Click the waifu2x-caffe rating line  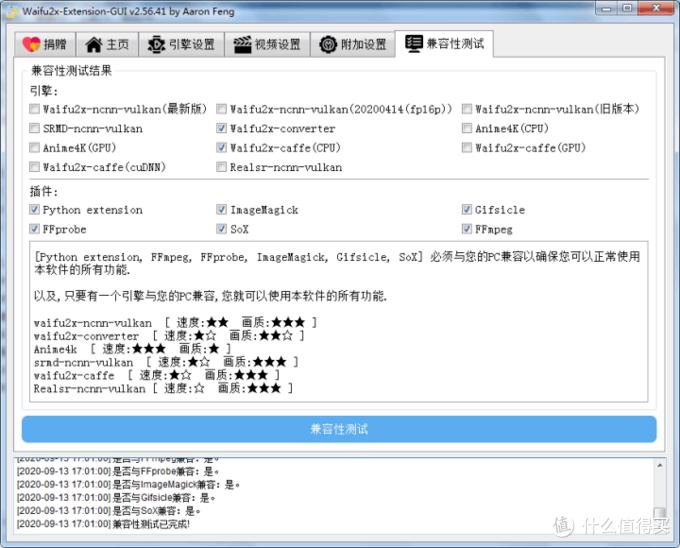(x=157, y=375)
